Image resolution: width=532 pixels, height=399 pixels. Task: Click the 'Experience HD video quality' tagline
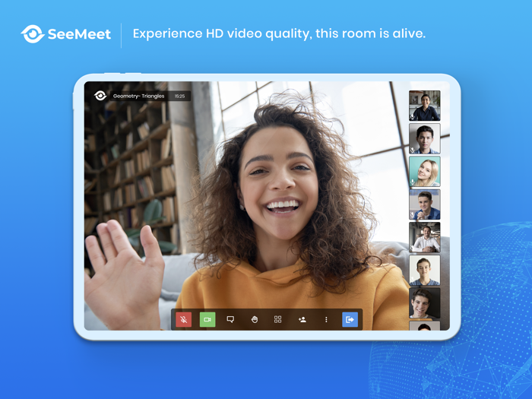279,33
